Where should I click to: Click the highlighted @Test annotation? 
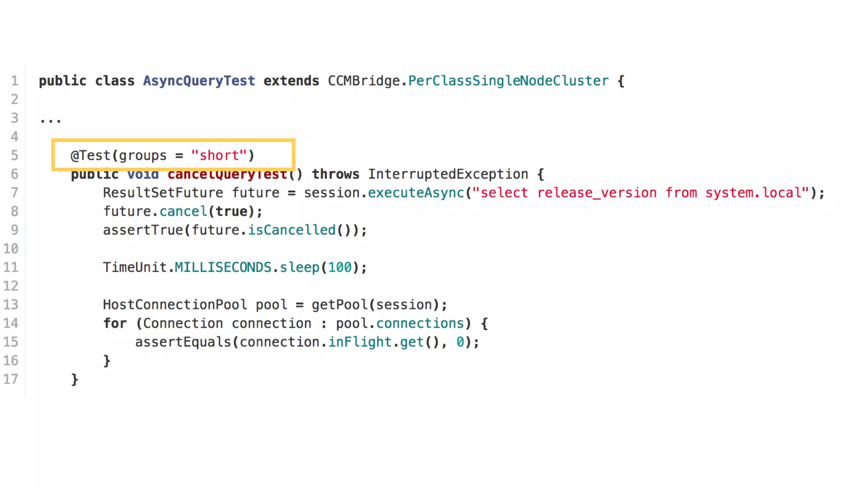[x=162, y=155]
